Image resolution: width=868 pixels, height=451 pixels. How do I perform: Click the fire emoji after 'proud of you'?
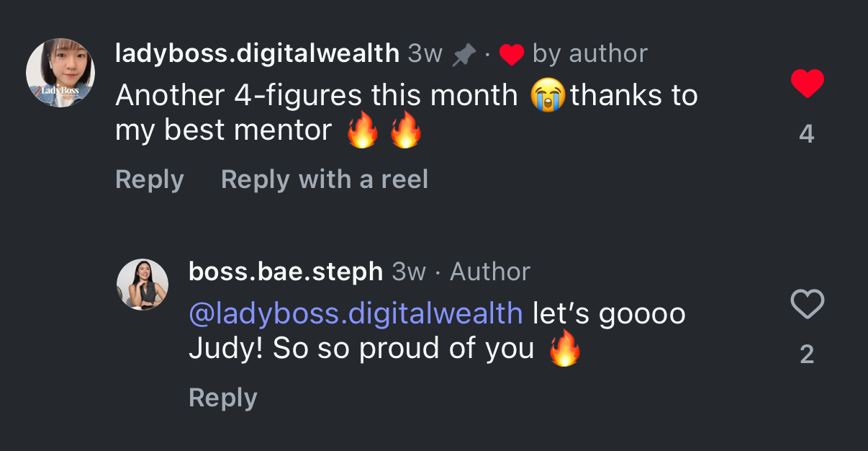(564, 349)
